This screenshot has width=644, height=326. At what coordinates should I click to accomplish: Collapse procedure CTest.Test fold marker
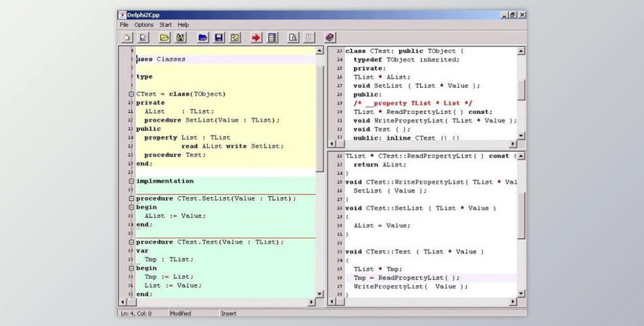pyautogui.click(x=132, y=242)
